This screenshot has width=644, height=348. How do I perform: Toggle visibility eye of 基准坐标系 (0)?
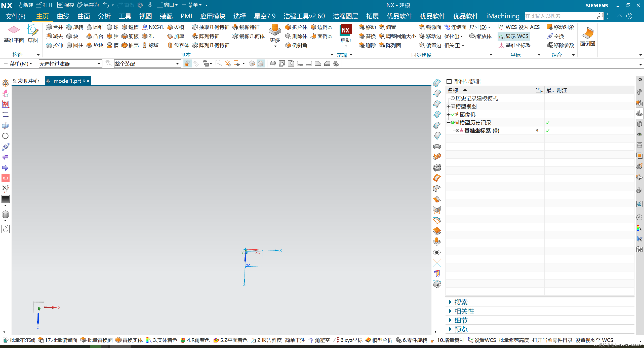point(457,130)
